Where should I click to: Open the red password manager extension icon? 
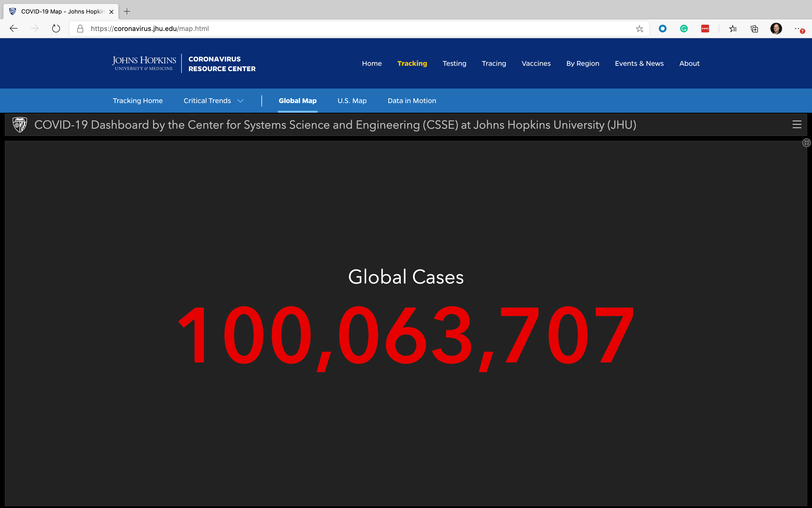705,29
